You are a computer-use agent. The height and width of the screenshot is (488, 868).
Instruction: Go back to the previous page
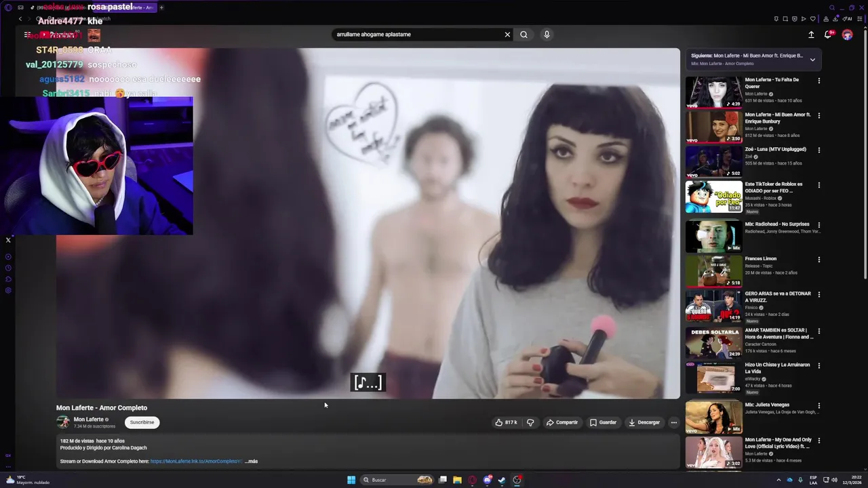click(x=20, y=19)
